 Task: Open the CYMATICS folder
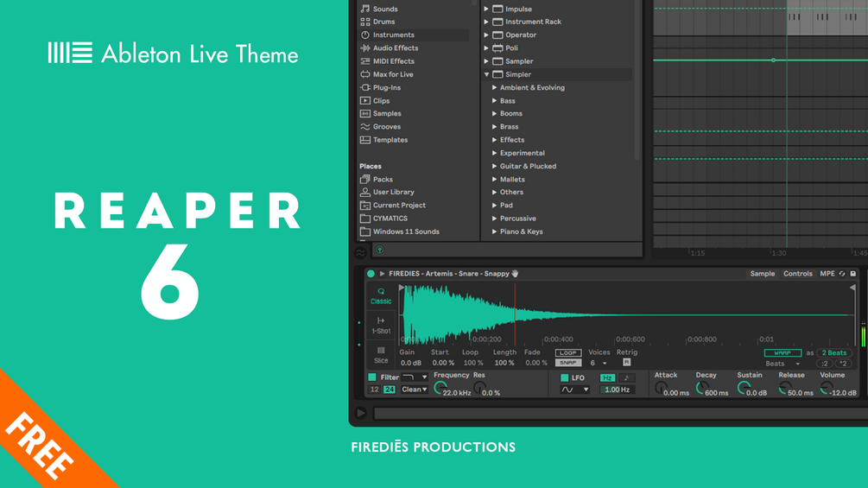click(383, 219)
